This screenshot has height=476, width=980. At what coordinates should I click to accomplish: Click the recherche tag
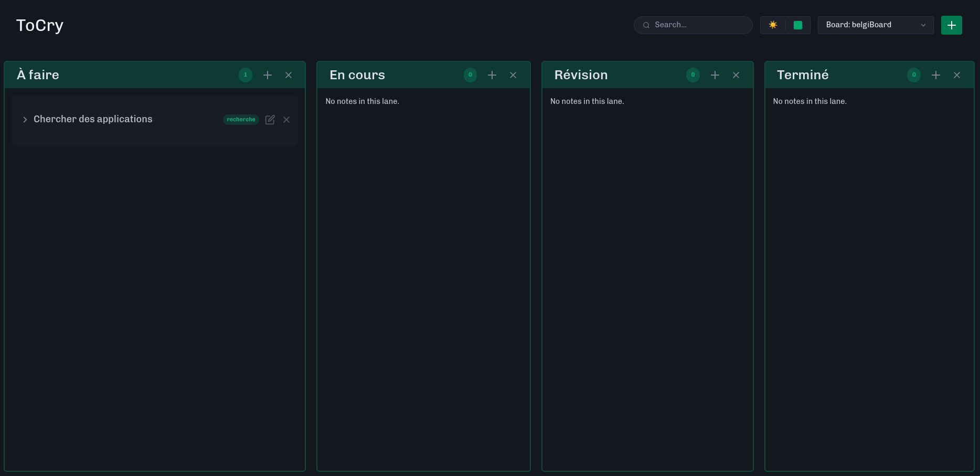tap(241, 120)
